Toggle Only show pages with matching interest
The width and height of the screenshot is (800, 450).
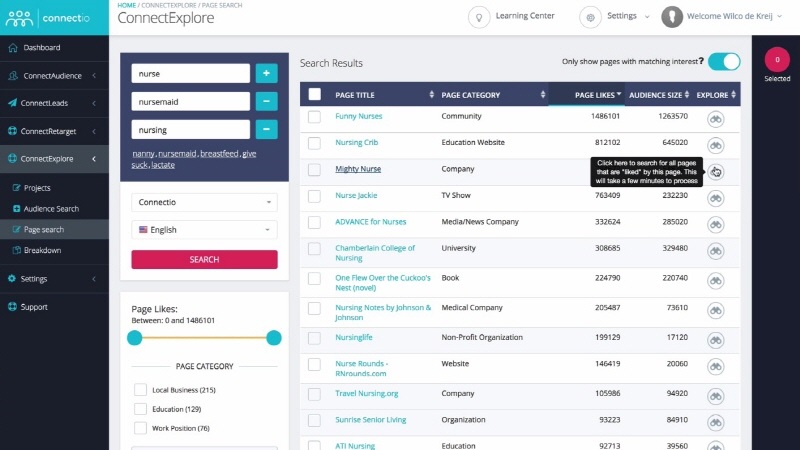coord(724,62)
